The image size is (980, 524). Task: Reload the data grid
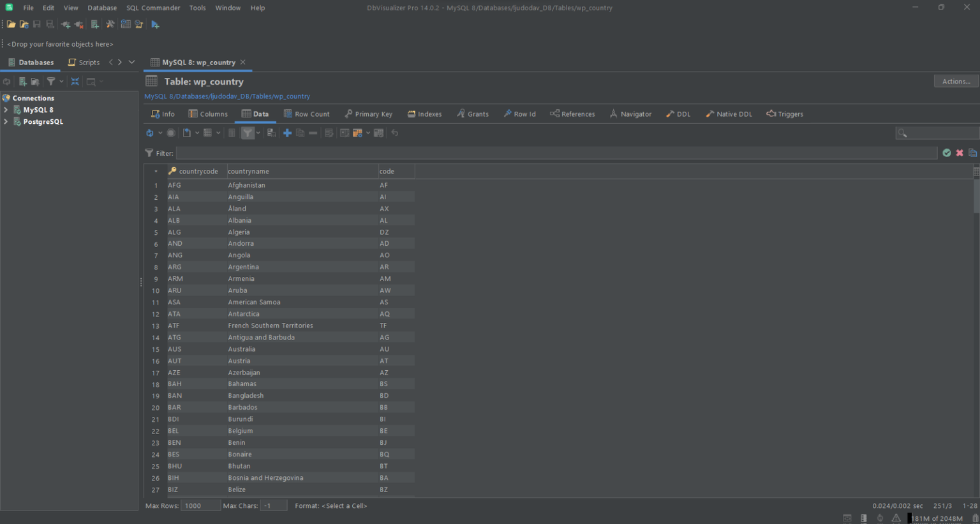(151, 133)
